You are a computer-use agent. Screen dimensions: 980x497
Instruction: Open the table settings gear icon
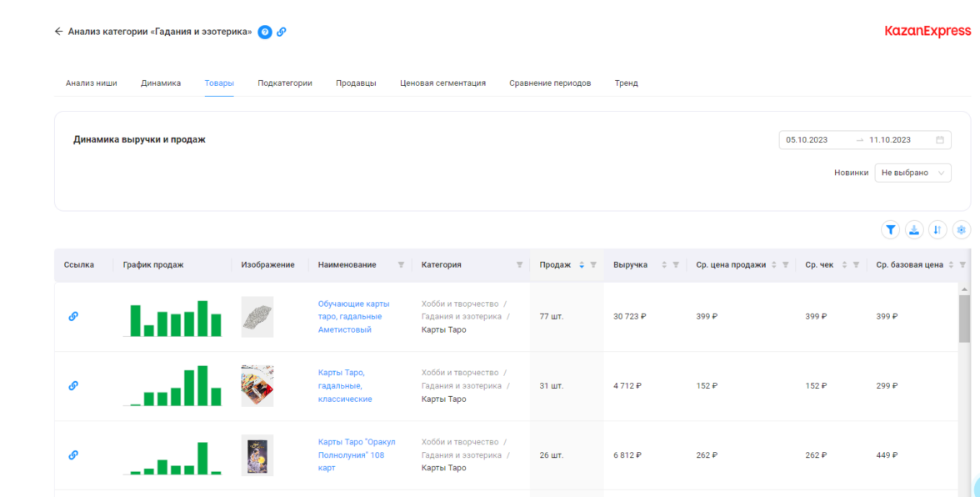click(x=961, y=229)
